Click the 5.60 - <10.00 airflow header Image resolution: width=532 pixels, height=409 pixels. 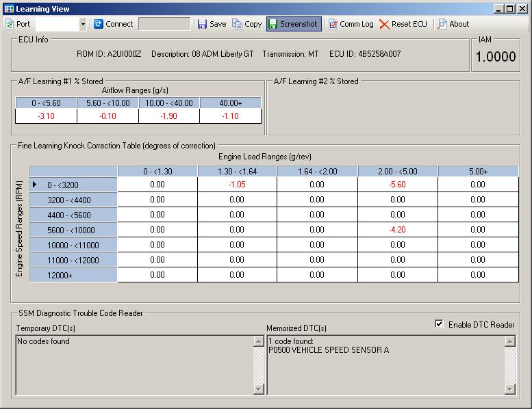(x=108, y=103)
